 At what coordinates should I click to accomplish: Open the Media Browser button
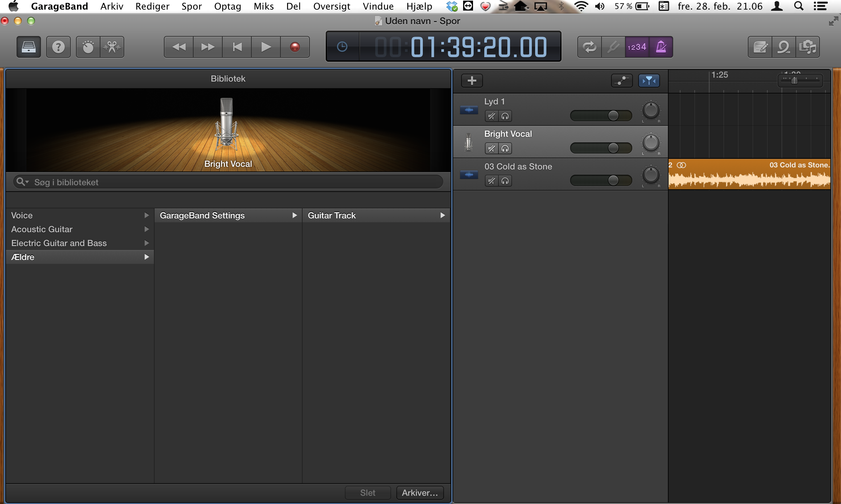(x=807, y=47)
